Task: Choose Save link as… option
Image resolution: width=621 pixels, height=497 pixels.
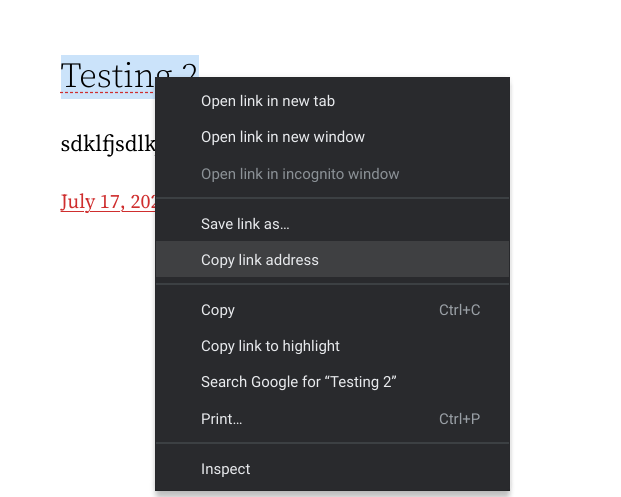Action: 245,224
